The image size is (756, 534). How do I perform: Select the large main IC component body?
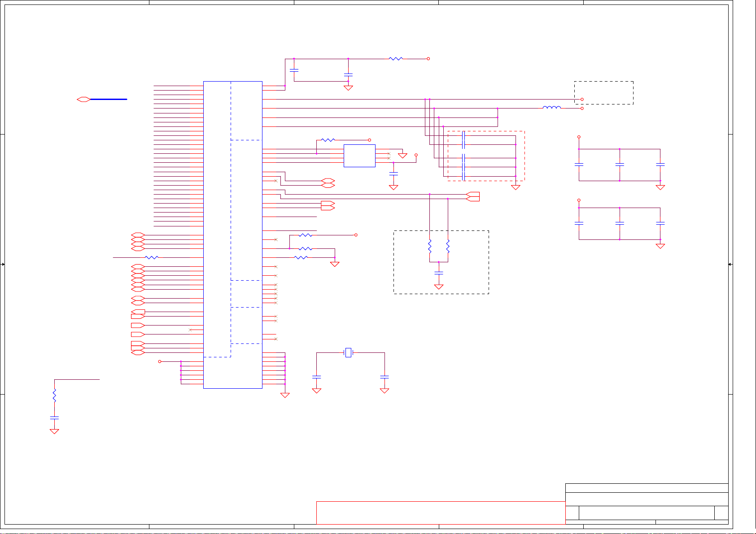coord(232,234)
